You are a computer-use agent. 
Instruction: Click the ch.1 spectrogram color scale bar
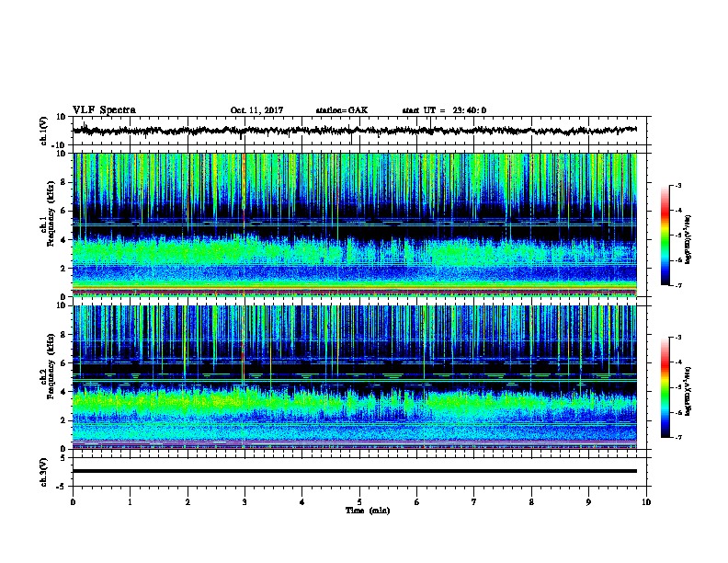coord(665,236)
